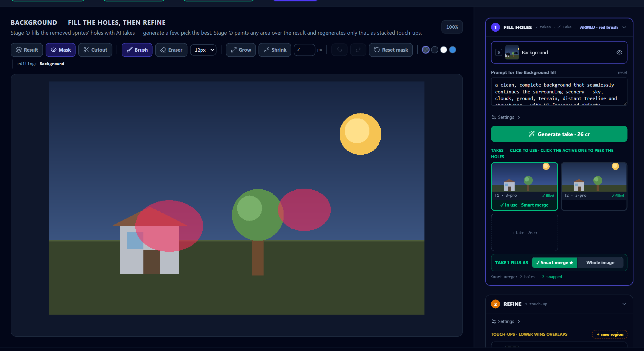Select the T2 take thumbnail
Screen dimensions: 644x351
click(594, 186)
